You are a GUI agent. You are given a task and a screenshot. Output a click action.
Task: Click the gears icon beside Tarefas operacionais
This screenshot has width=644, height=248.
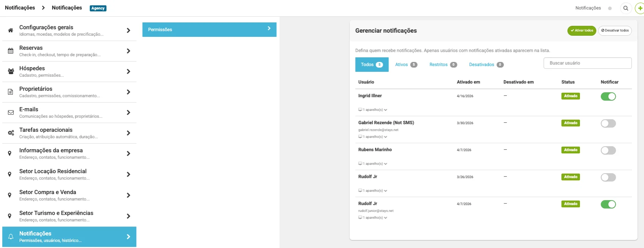(11, 133)
